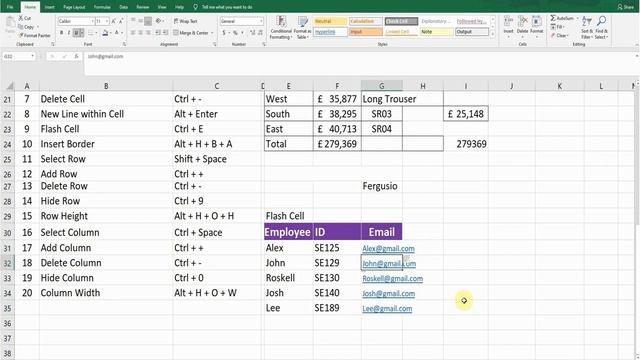Click the Font Color A icon

coord(116,33)
